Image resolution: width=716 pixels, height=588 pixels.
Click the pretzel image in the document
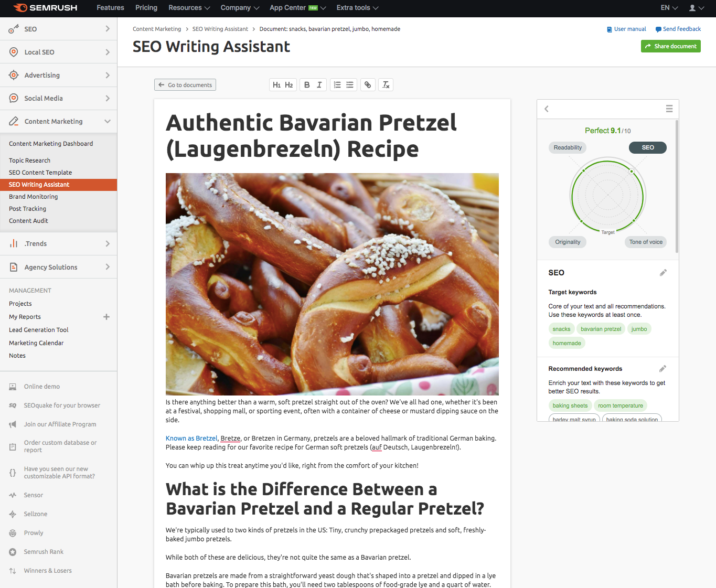click(x=332, y=284)
